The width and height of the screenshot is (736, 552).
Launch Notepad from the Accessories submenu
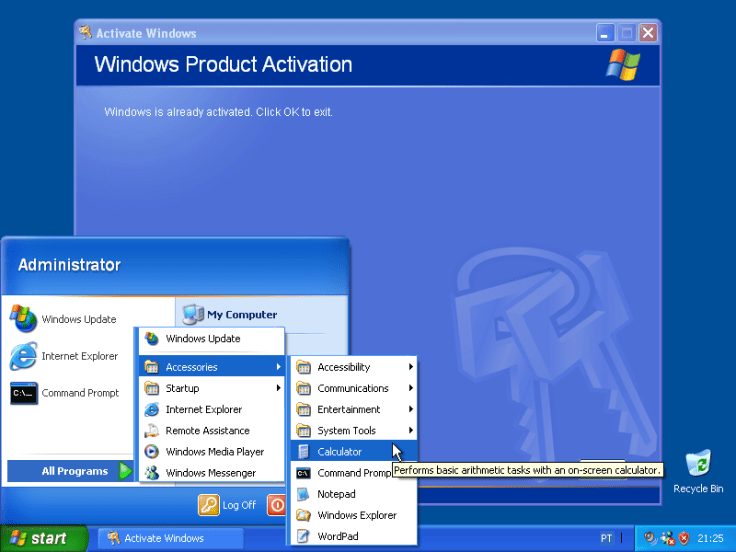pos(336,494)
